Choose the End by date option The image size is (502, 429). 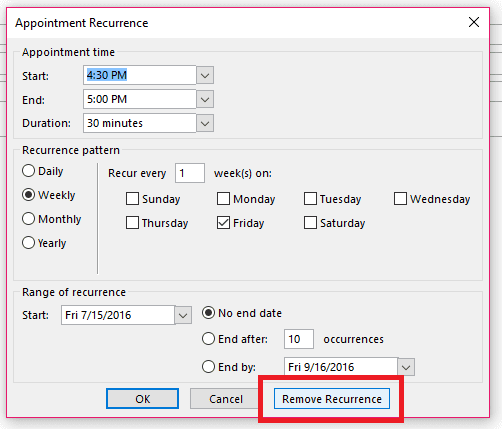click(208, 367)
